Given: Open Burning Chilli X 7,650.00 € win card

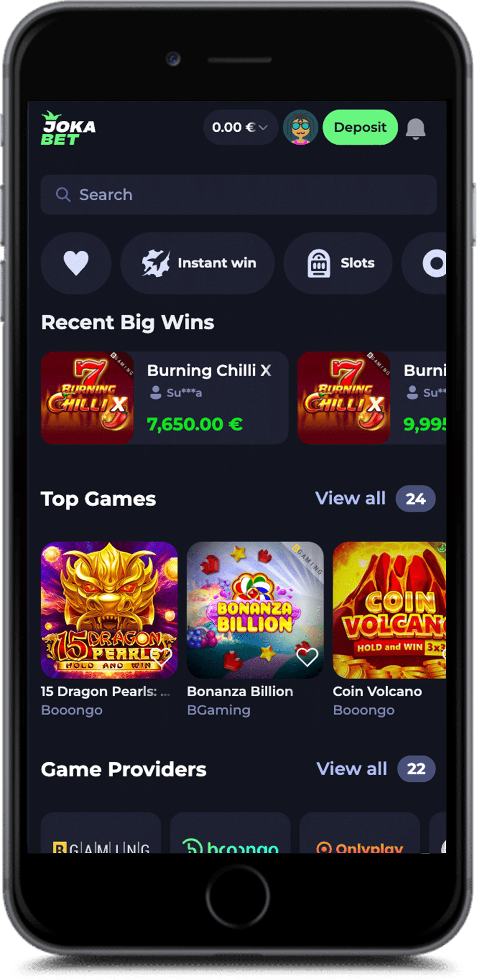Looking at the screenshot, I should [165, 398].
